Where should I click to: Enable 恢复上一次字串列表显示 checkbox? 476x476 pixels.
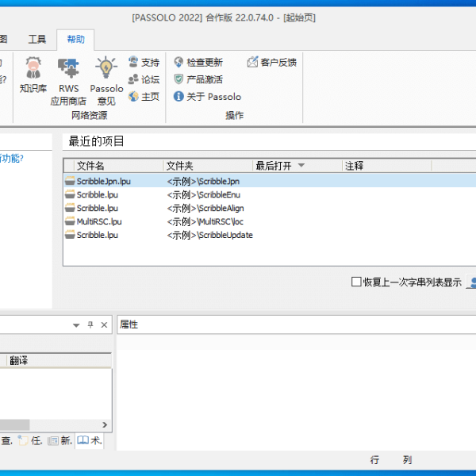pyautogui.click(x=356, y=282)
